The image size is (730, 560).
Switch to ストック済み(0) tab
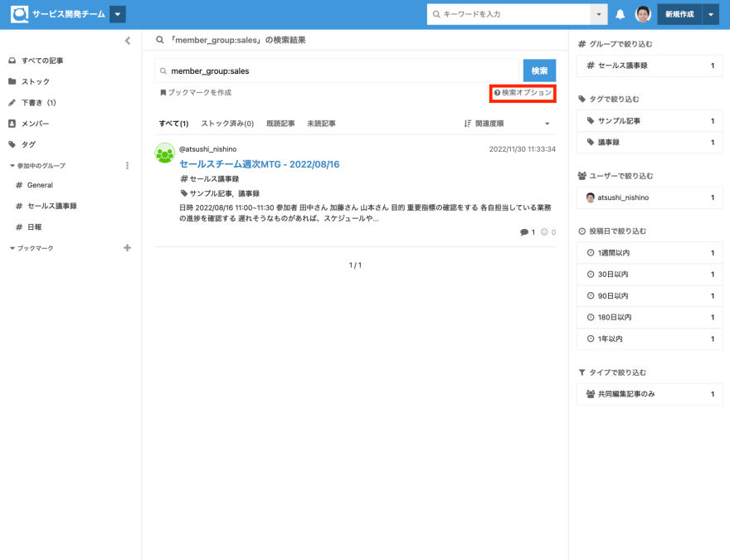tap(227, 124)
